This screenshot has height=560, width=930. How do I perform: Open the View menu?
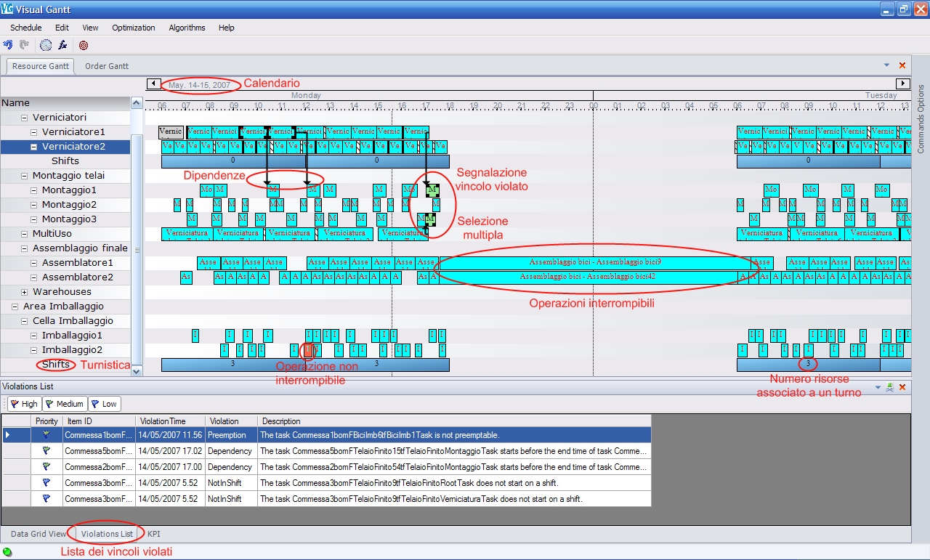click(90, 28)
